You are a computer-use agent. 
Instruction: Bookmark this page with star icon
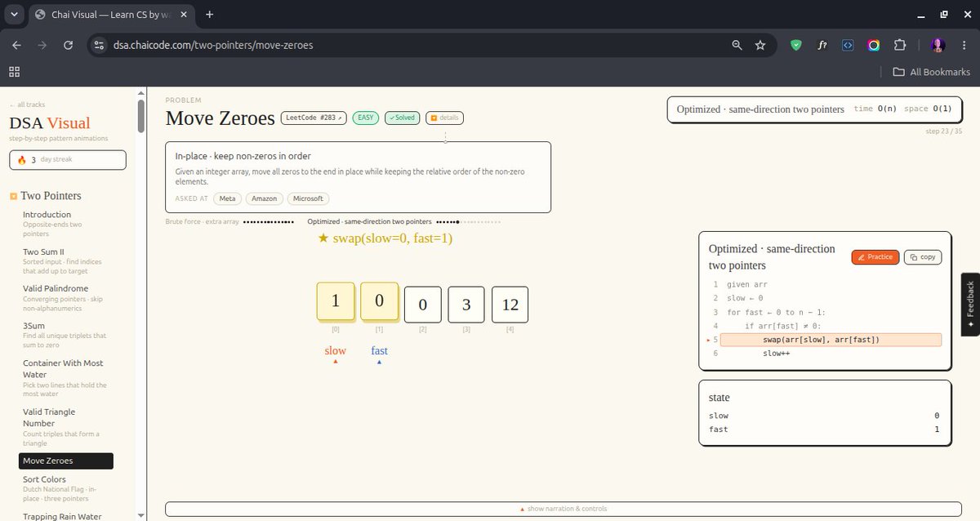760,45
